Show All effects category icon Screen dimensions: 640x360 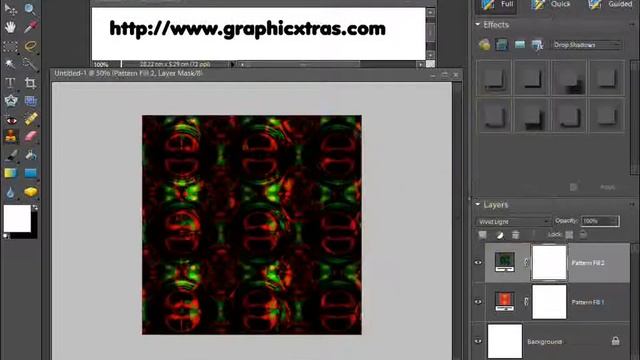coord(538,44)
